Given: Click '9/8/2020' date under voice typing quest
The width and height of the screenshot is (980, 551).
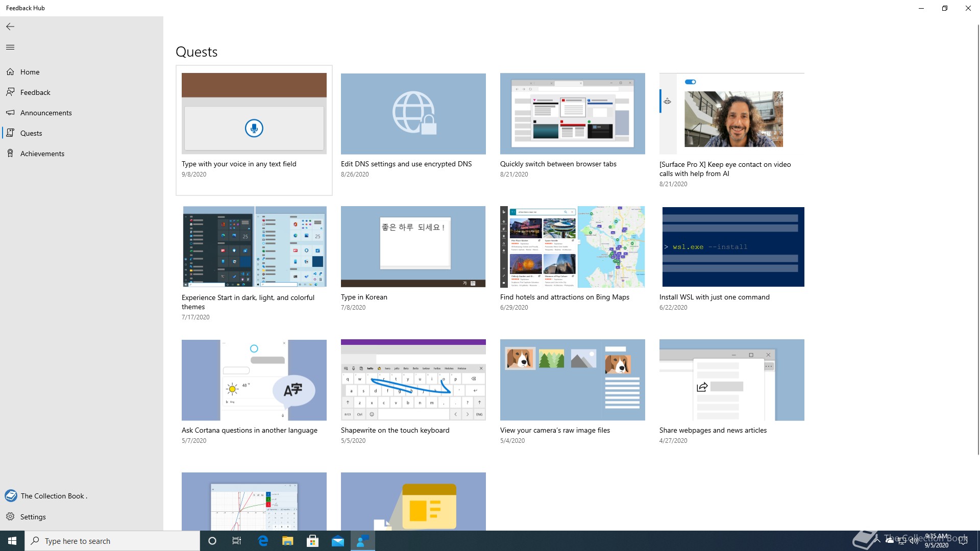Looking at the screenshot, I should point(194,174).
